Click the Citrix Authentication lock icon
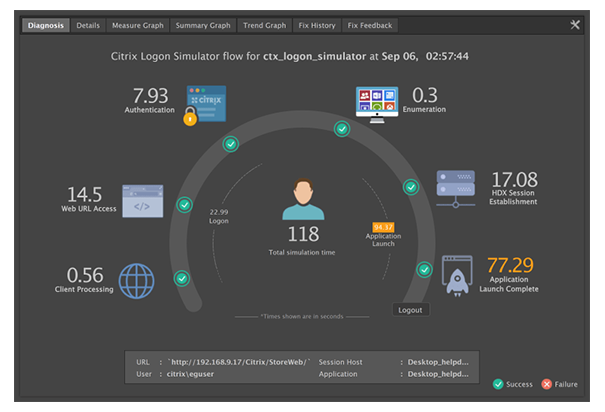 [204, 105]
